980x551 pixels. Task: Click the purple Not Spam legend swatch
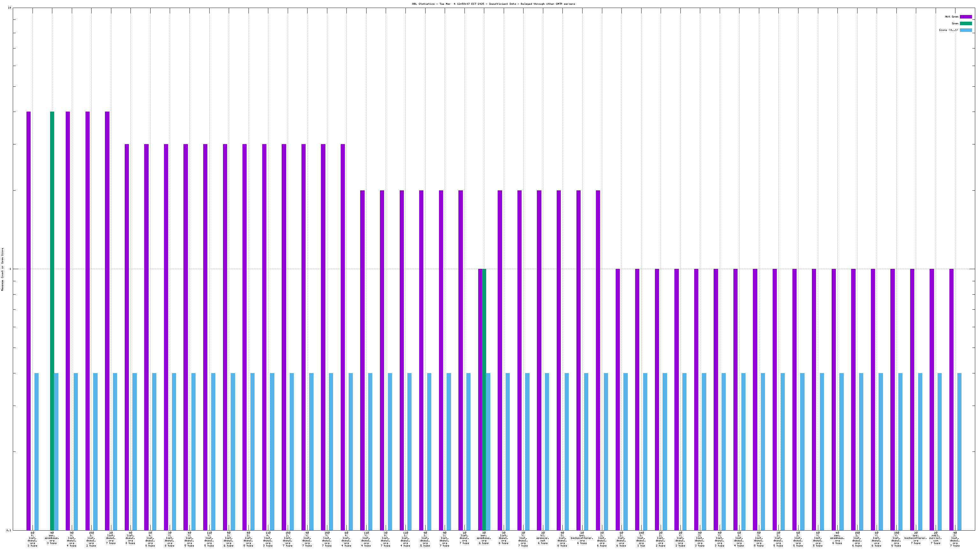tap(966, 17)
